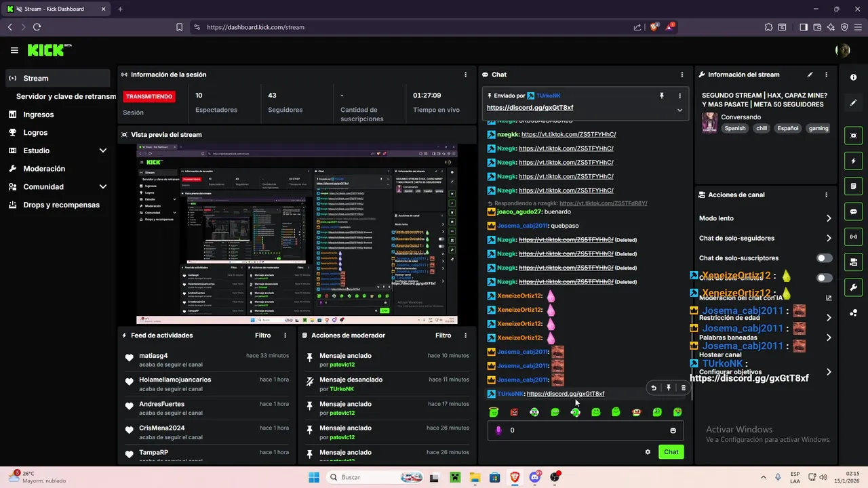Open Filtro in Acciones de moderador
The height and width of the screenshot is (488, 868).
(x=443, y=335)
